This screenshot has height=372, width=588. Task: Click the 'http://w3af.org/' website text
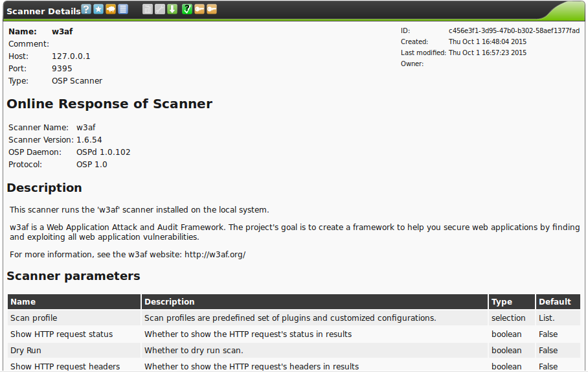pyautogui.click(x=215, y=255)
